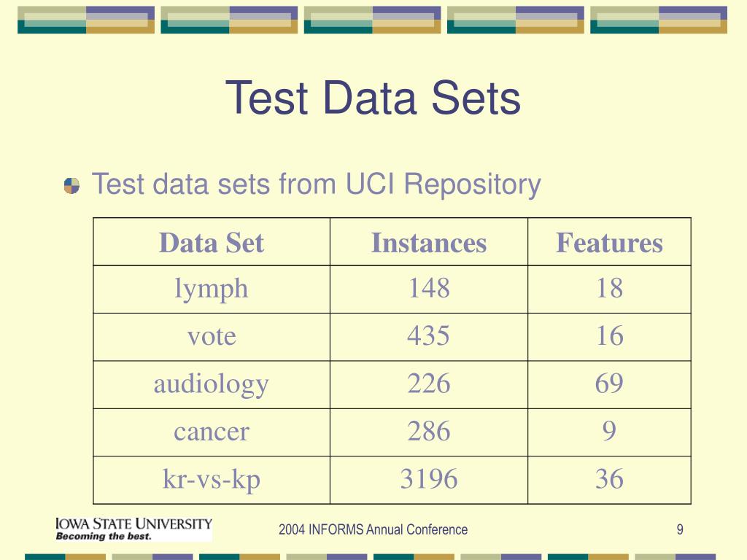Click the 148 instances cell

(x=429, y=289)
